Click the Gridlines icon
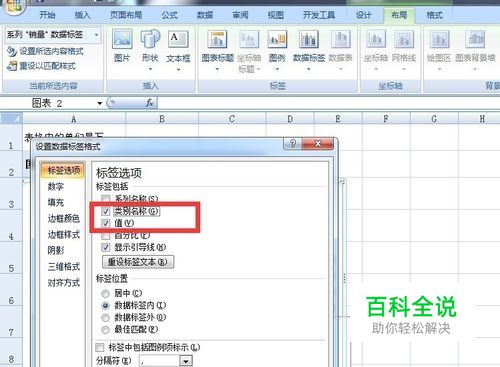This screenshot has width=500, height=367. tap(404, 39)
